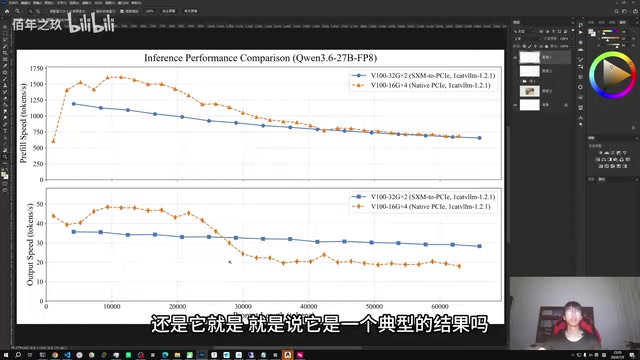The image size is (640, 360).
Task: Select the Move tool
Action: pyautogui.click(x=5, y=27)
